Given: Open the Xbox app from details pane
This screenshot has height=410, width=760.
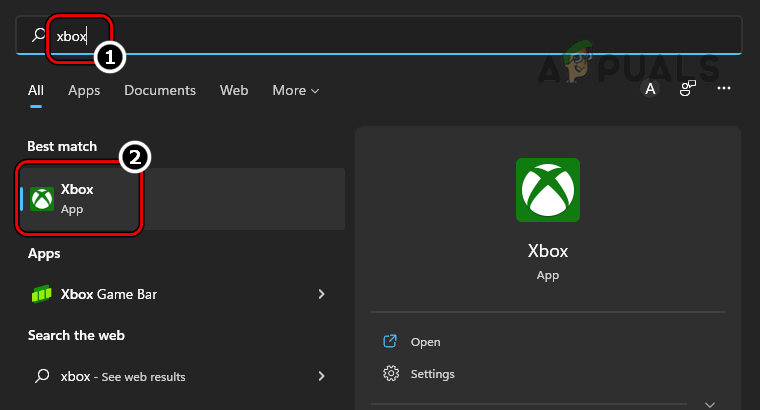Looking at the screenshot, I should click(x=425, y=342).
